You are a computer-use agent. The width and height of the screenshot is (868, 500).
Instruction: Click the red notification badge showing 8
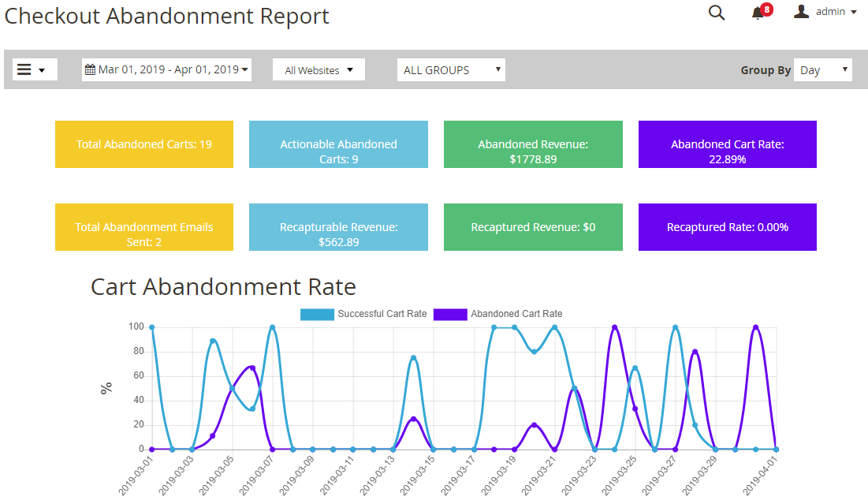[x=766, y=7]
